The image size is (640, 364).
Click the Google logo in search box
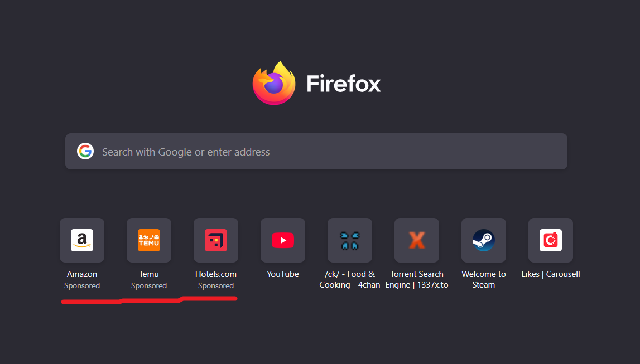click(x=85, y=151)
